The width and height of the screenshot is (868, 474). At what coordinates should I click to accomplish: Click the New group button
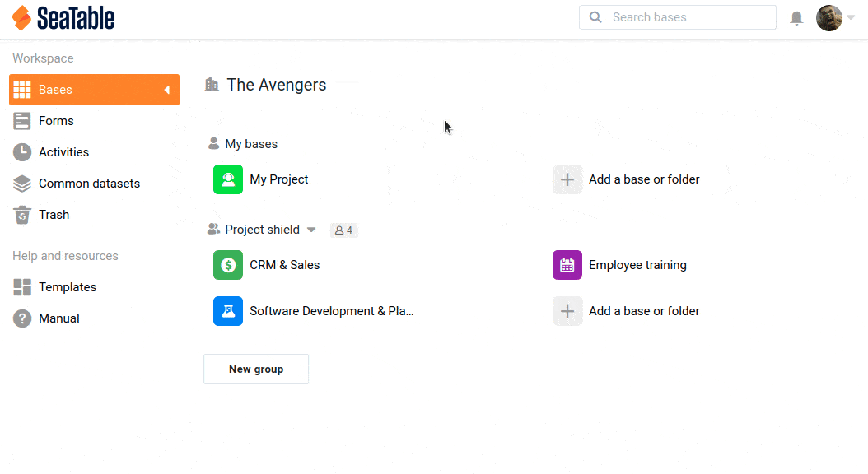[256, 369]
